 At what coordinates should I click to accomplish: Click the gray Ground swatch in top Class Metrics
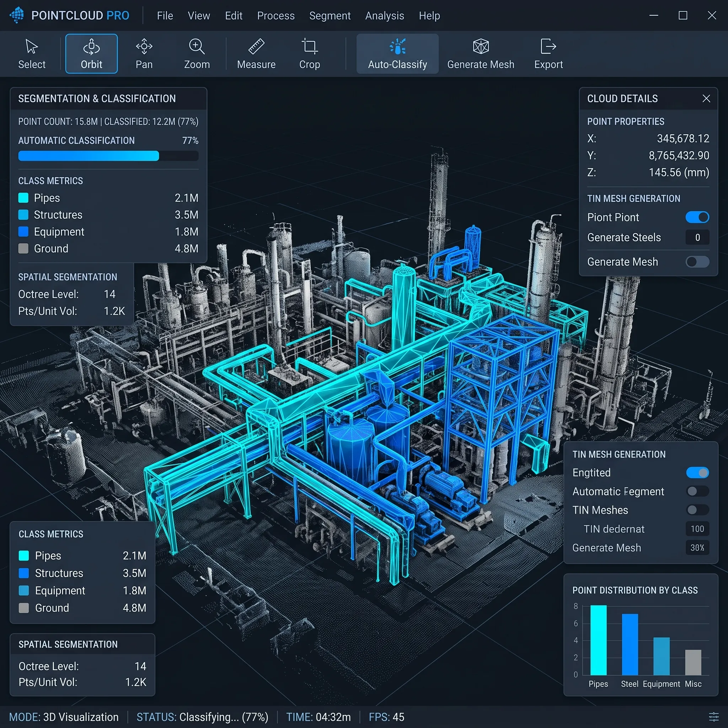pyautogui.click(x=23, y=248)
